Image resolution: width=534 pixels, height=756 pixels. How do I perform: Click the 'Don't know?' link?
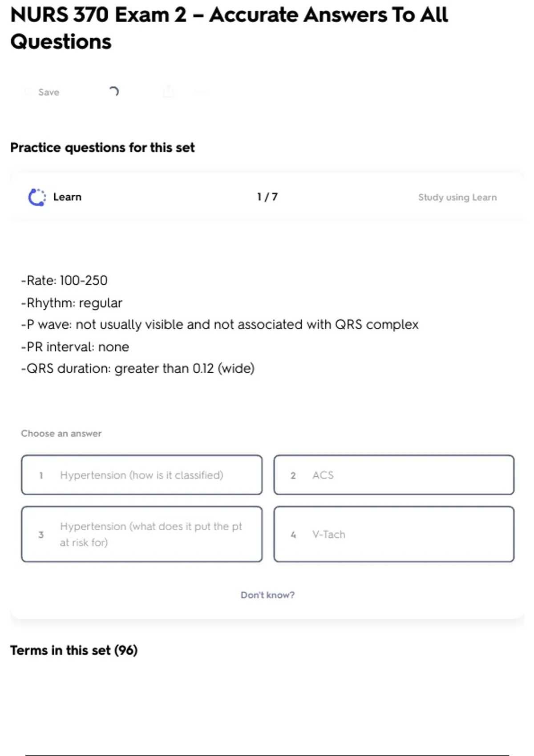pos(267,595)
